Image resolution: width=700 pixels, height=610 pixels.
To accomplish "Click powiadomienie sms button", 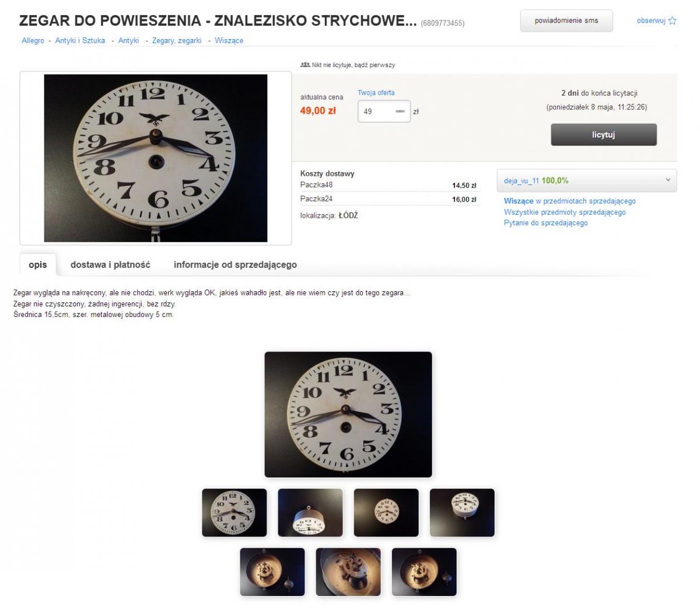I will [x=566, y=20].
